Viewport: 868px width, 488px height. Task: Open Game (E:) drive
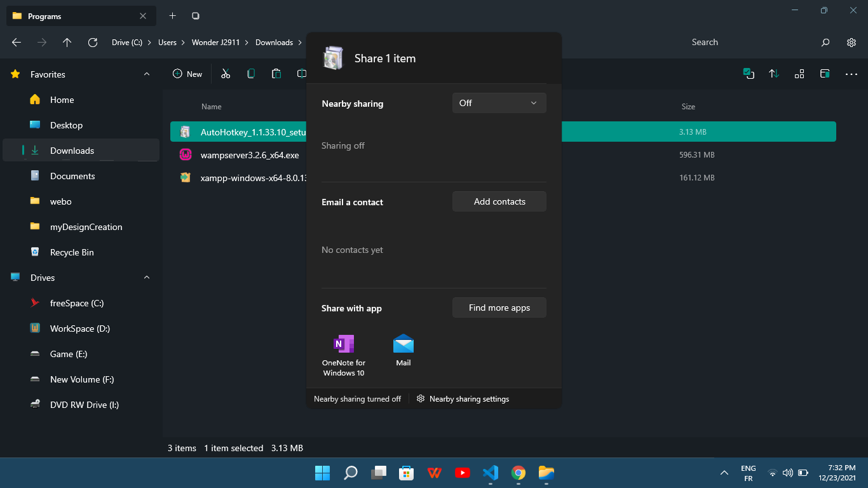click(x=81, y=354)
